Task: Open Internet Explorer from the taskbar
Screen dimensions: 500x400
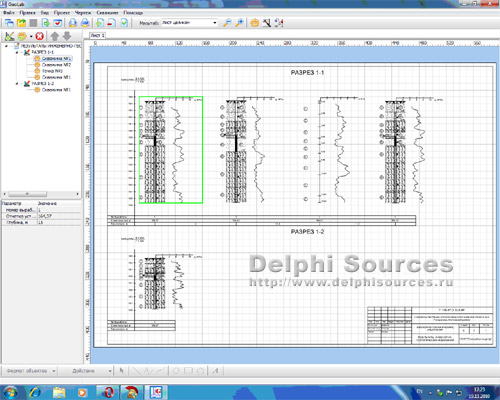Action: (x=34, y=392)
